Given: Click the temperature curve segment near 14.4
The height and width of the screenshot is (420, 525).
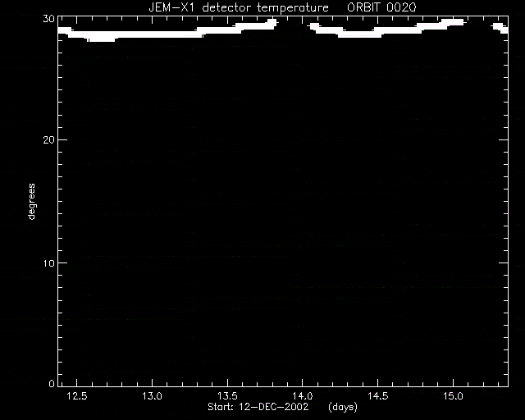Looking at the screenshot, I should (x=359, y=34).
